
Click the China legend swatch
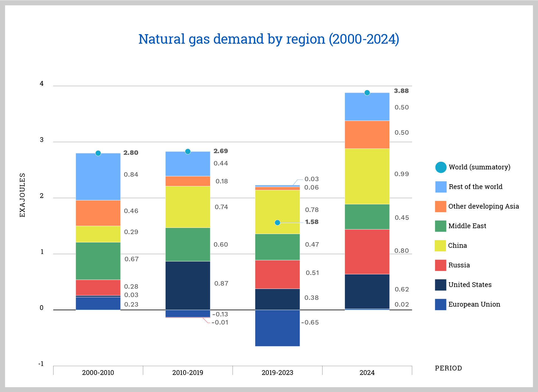click(440, 246)
